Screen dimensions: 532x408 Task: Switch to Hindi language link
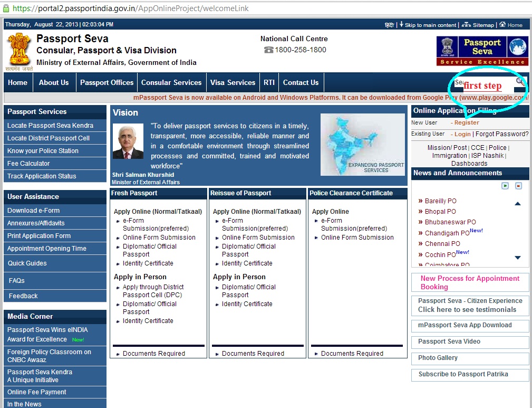[389, 25]
